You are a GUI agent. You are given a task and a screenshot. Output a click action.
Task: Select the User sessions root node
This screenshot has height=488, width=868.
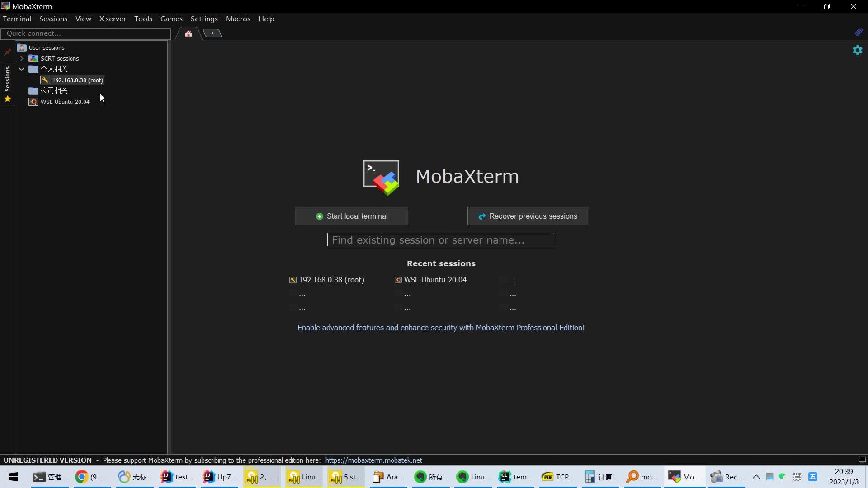pos(46,47)
